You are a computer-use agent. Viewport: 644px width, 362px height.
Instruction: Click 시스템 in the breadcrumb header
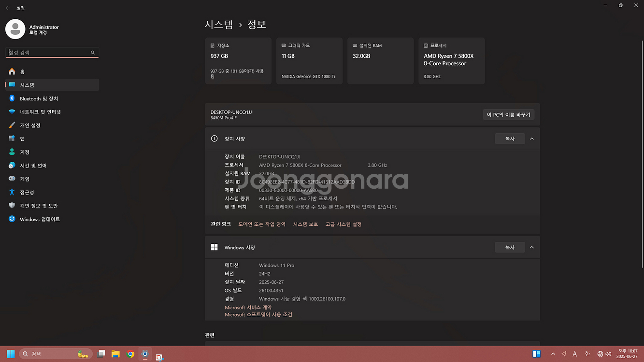click(x=219, y=24)
